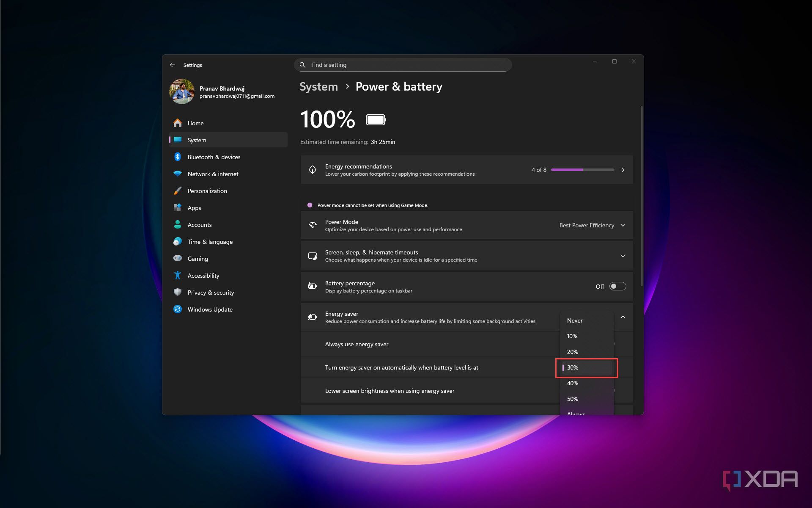Choose 20% battery level option

587,352
